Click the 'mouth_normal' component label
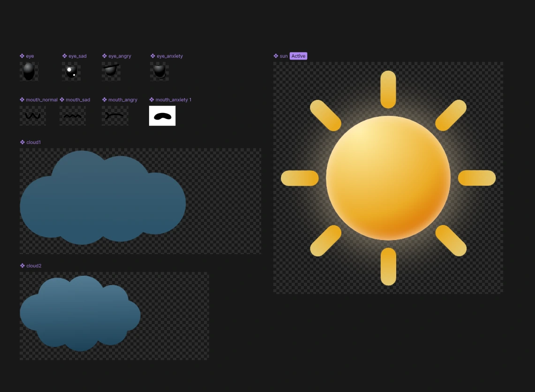The image size is (535, 392). tap(42, 99)
